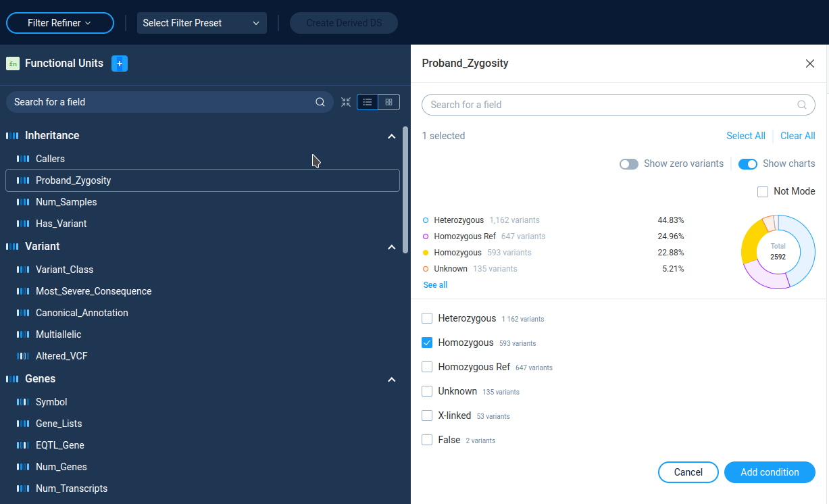The height and width of the screenshot is (504, 829).
Task: Check the Homozygous Ref checkbox
Action: pyautogui.click(x=427, y=367)
